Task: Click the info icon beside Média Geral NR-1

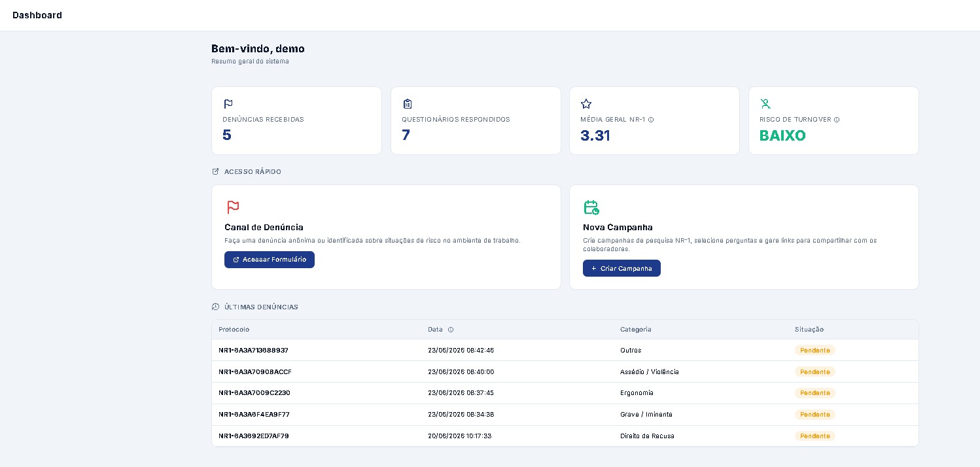Action: [651, 120]
